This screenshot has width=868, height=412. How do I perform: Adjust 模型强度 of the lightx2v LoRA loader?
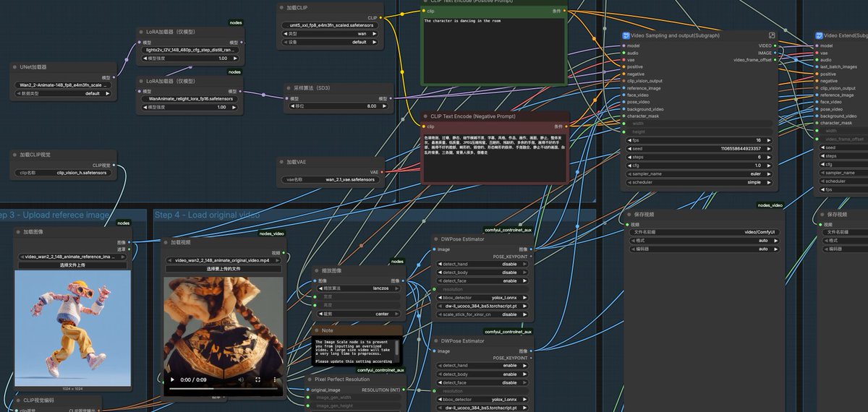[x=190, y=58]
